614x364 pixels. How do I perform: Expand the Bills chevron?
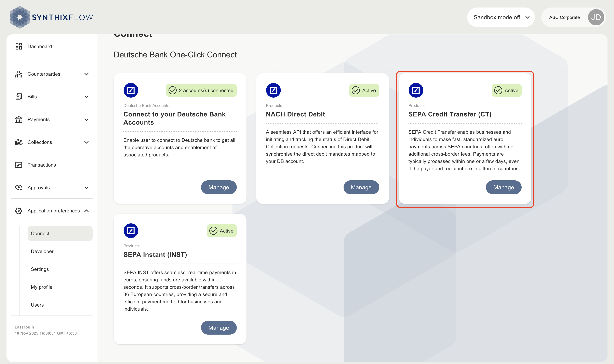coord(86,97)
